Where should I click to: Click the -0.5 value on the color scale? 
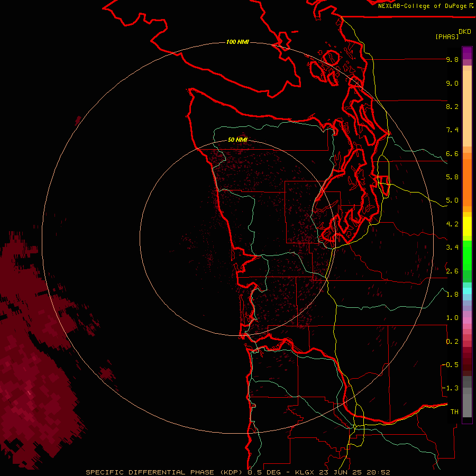[x=450, y=364]
